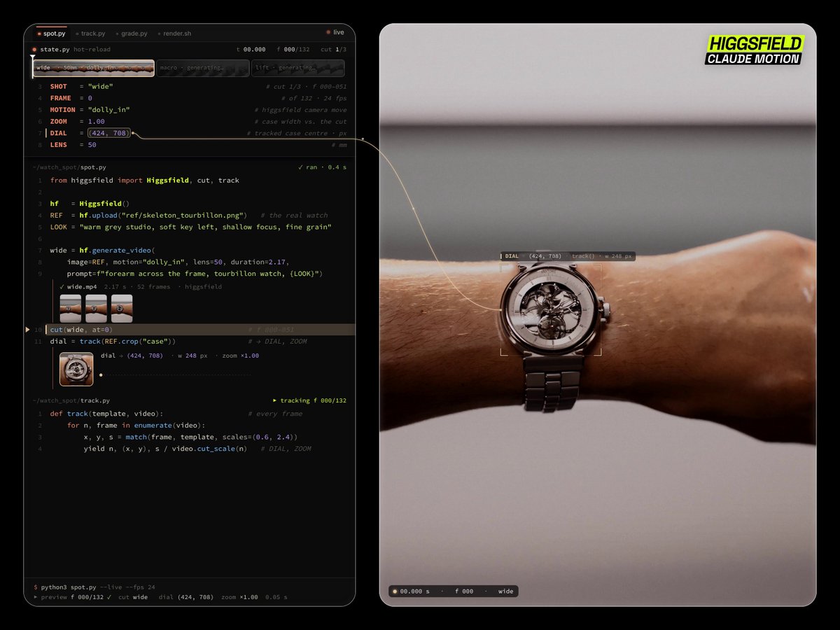The image size is (840, 630).
Task: Open the last wide.mp4 frame thumbnail
Action: coord(122,308)
